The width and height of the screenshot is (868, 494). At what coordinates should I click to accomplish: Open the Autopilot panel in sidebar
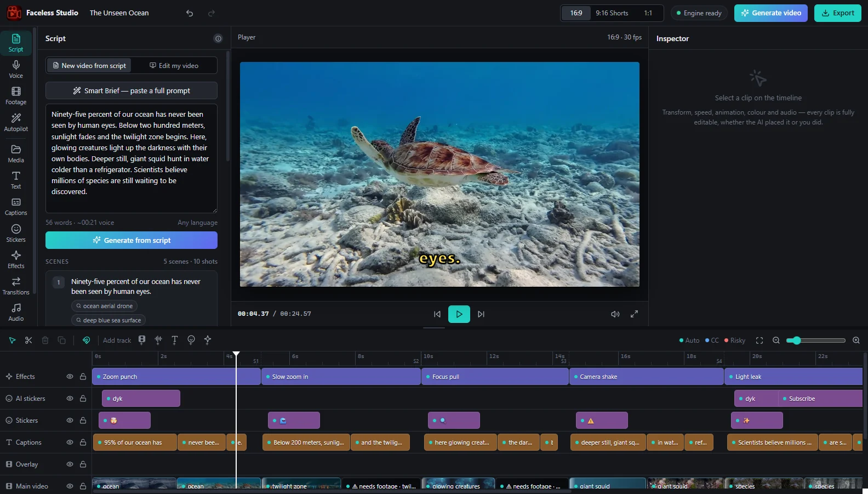coord(16,122)
